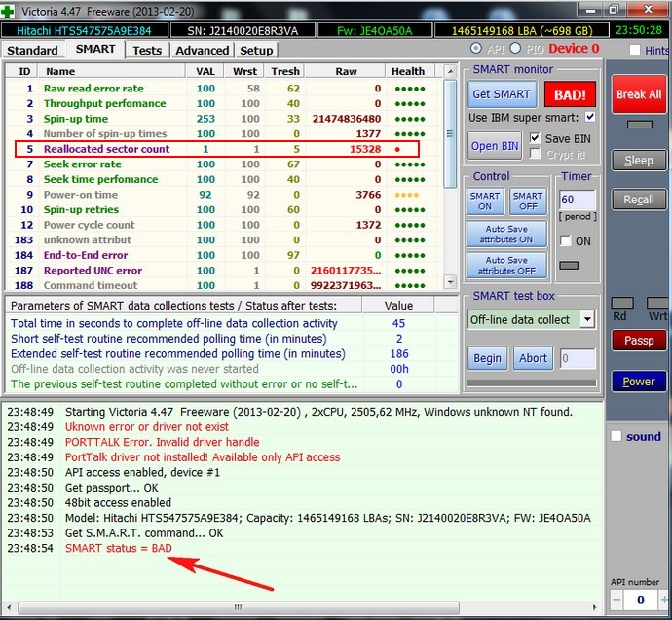Switch to the Standard tab
This screenshot has width=672, height=620.
coord(33,50)
